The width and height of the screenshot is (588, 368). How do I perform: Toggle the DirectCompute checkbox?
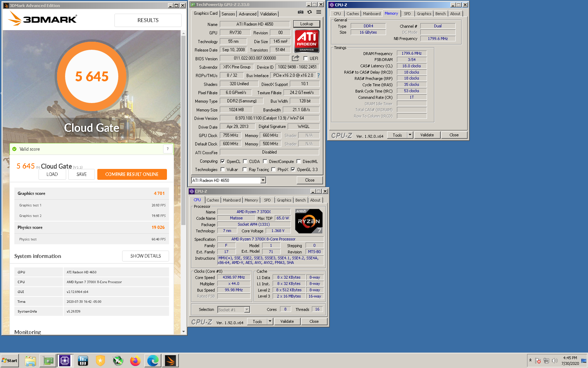265,162
